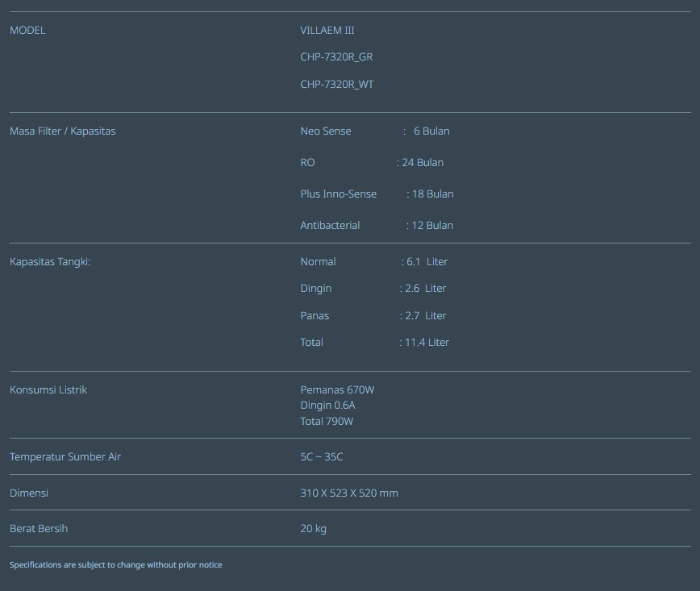Click the RO 24 Bulan value

tap(422, 163)
